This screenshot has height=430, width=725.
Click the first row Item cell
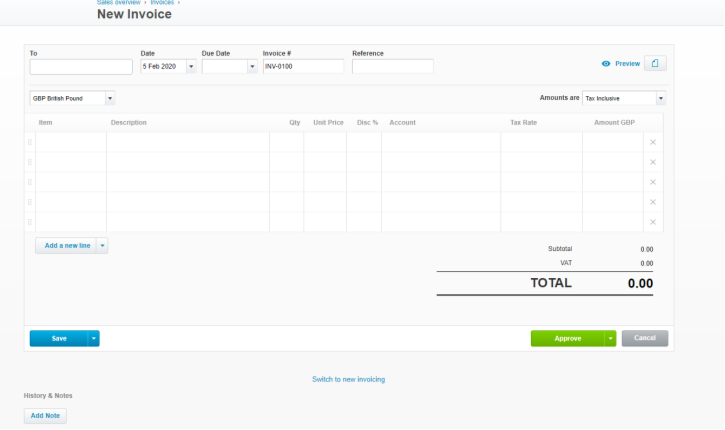tap(71, 142)
